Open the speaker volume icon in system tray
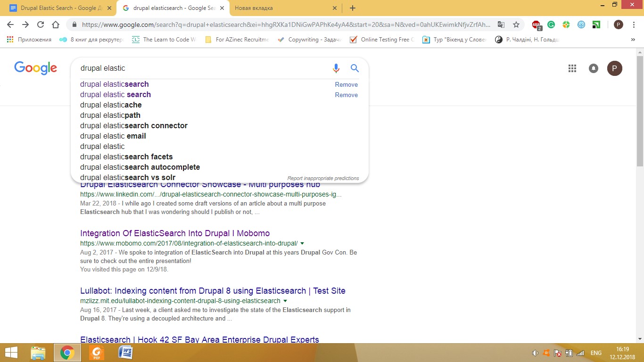This screenshot has width=644, height=362. (x=535, y=353)
